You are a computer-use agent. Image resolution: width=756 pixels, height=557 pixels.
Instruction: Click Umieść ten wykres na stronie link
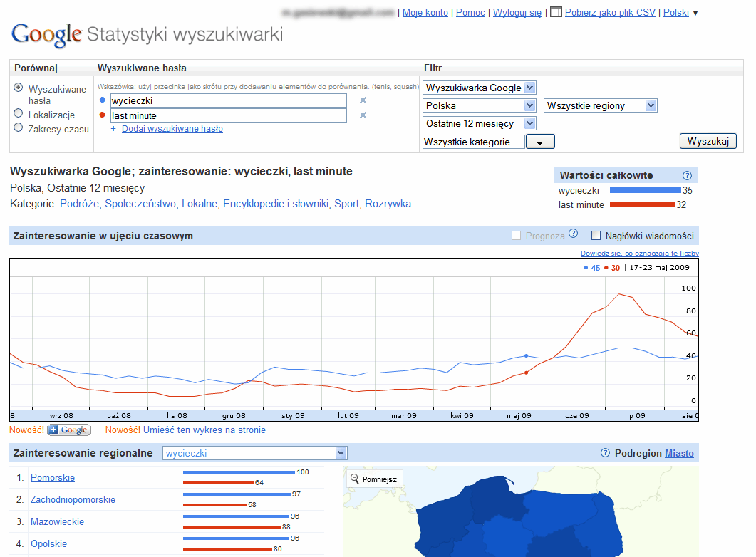pyautogui.click(x=204, y=430)
